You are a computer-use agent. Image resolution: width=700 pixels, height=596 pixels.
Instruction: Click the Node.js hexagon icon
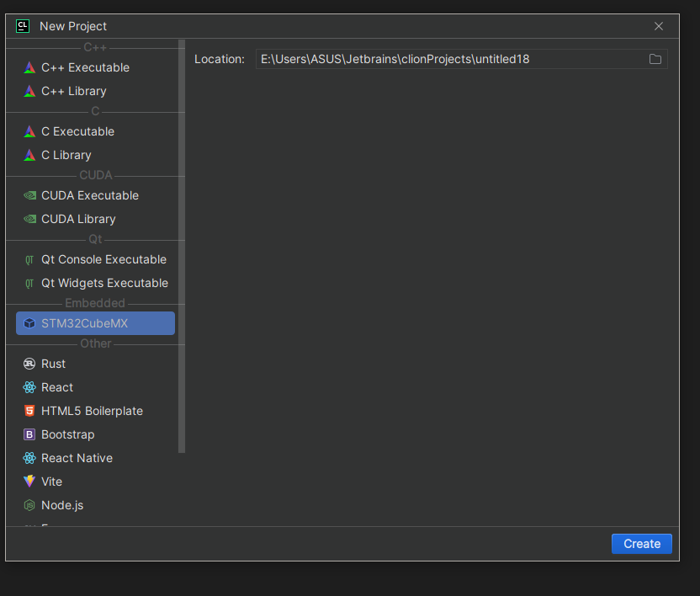(29, 505)
